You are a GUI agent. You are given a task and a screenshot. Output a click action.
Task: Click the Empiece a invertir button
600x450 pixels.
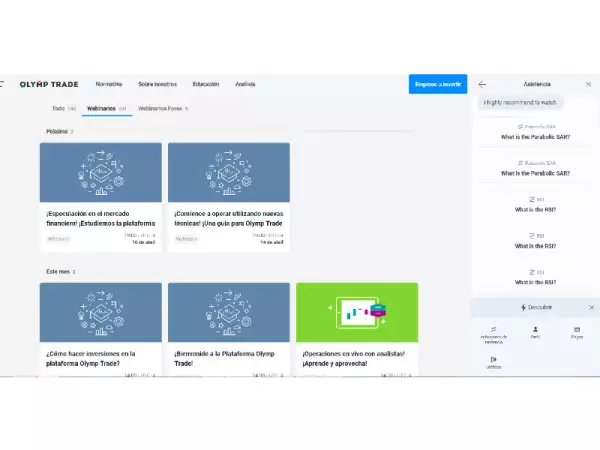click(438, 84)
